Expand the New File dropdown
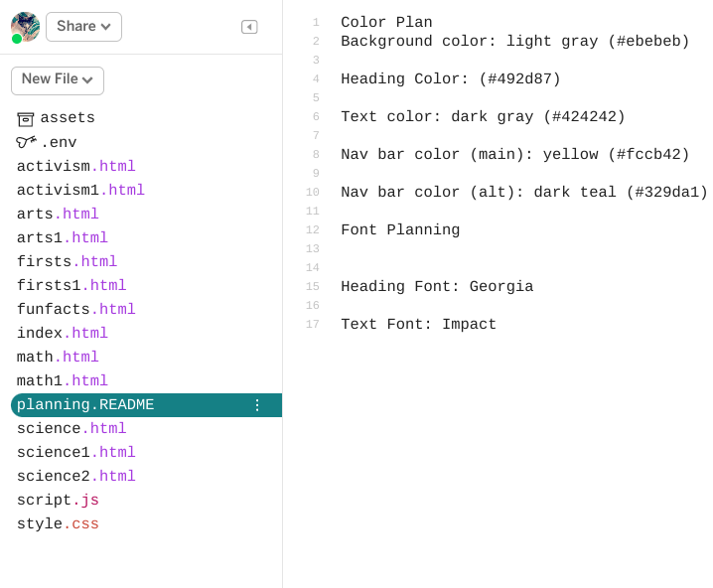This screenshot has width=713, height=588. pos(58,80)
